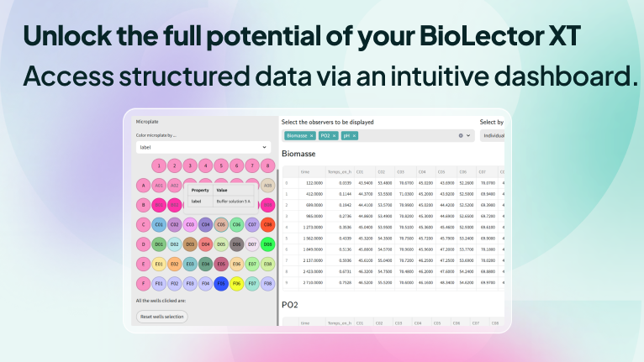
Task: Toggle column 1 header circle
Action: (x=159, y=165)
